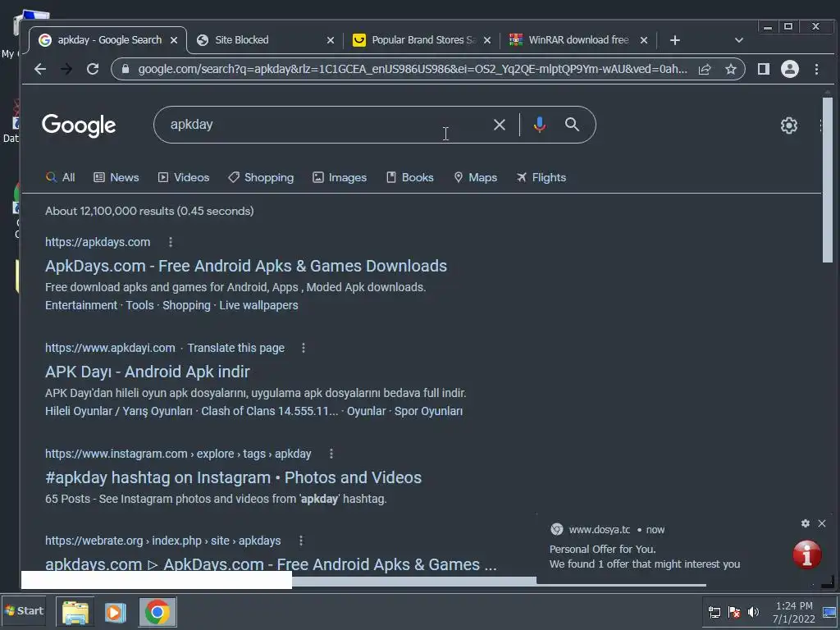Open the media player taskbar icon
Screen dimensions: 840x630
115,612
